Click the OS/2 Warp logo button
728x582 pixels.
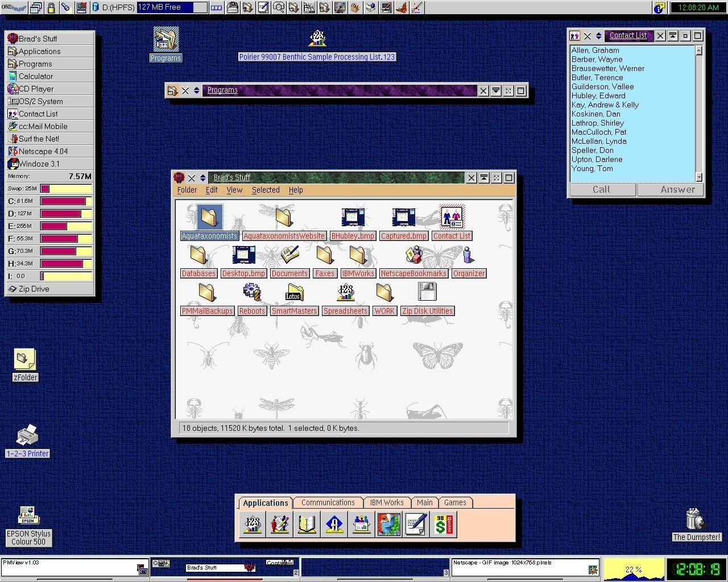13,7
